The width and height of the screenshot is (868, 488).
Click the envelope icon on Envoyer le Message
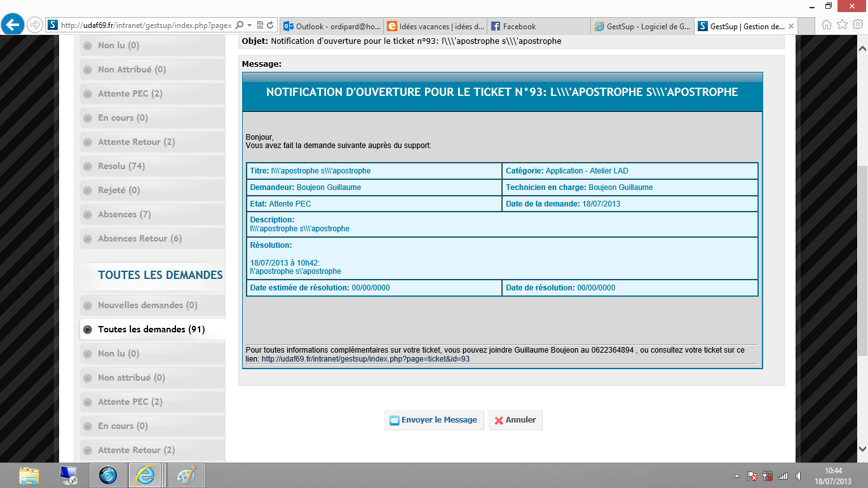(x=395, y=420)
